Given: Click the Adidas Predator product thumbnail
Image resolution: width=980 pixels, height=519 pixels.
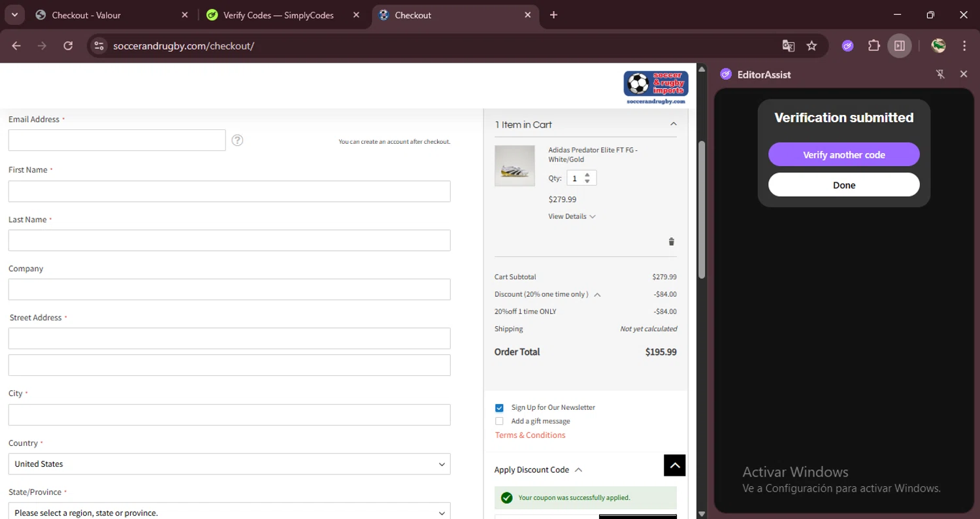Looking at the screenshot, I should click(x=515, y=165).
